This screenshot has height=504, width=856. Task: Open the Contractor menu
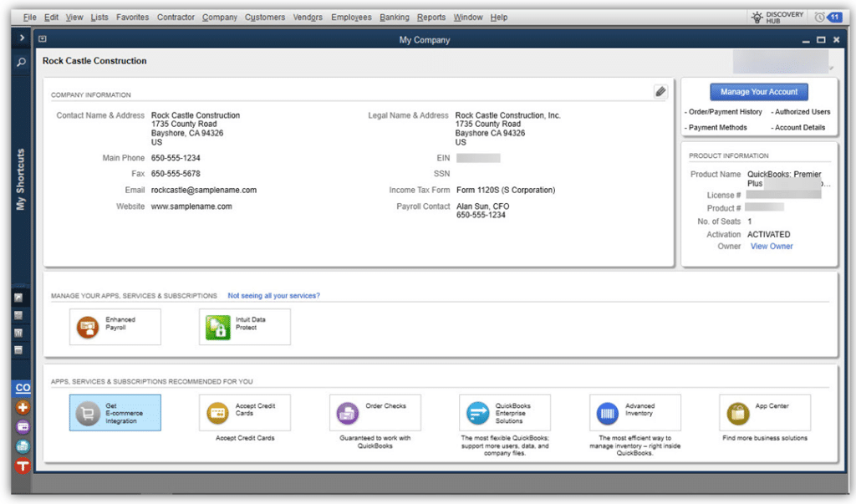tap(176, 17)
